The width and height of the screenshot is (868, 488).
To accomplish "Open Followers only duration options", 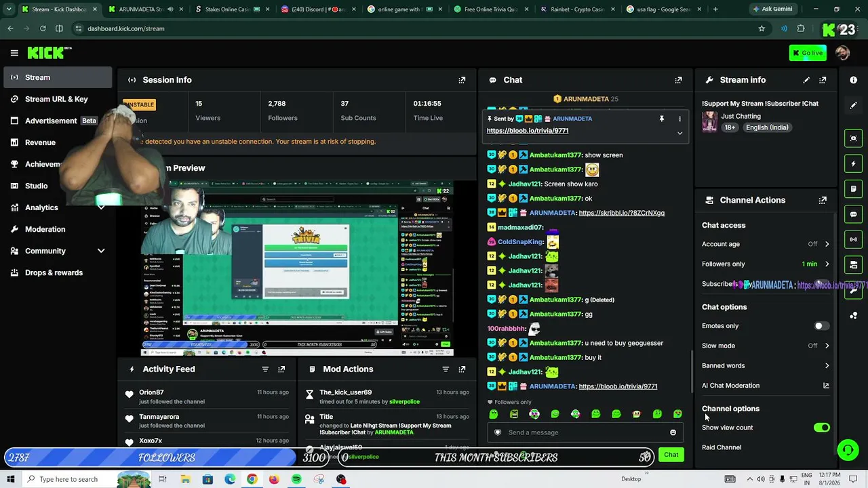I will [766, 264].
